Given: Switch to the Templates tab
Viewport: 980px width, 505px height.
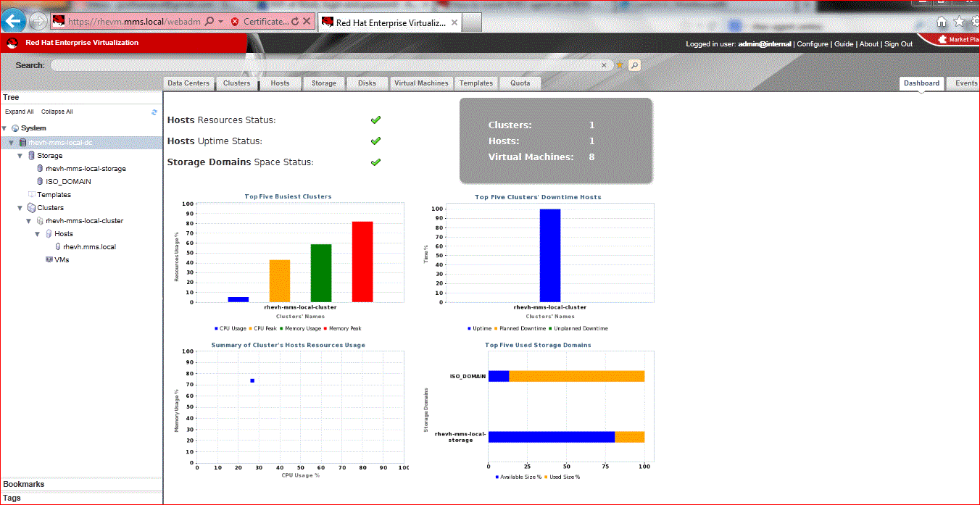Looking at the screenshot, I should pos(476,83).
